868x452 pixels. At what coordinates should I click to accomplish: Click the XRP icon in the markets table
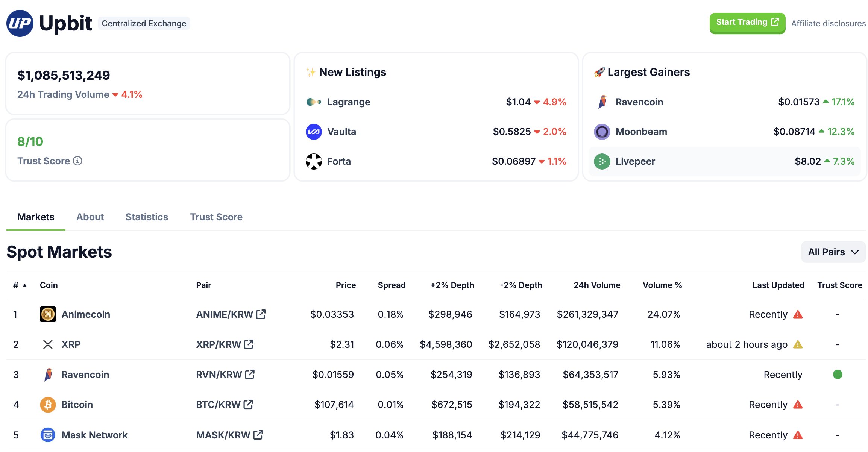[x=48, y=344]
